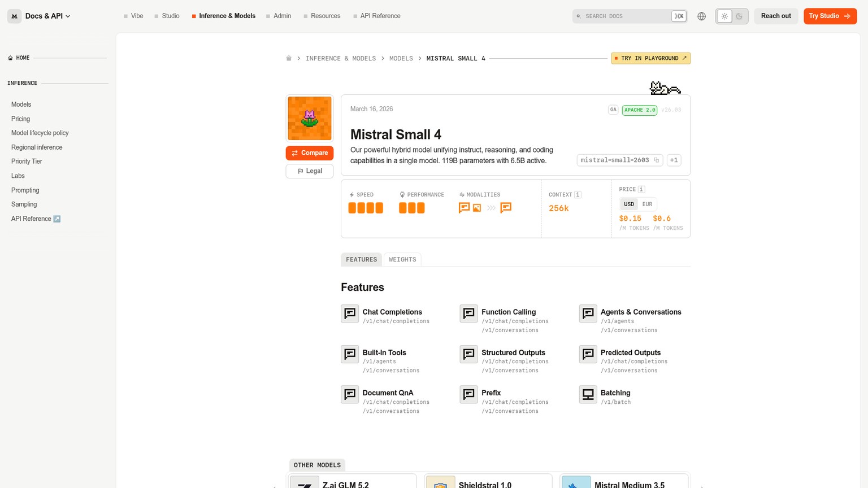Click the info icon beside PRICE

[641, 189]
